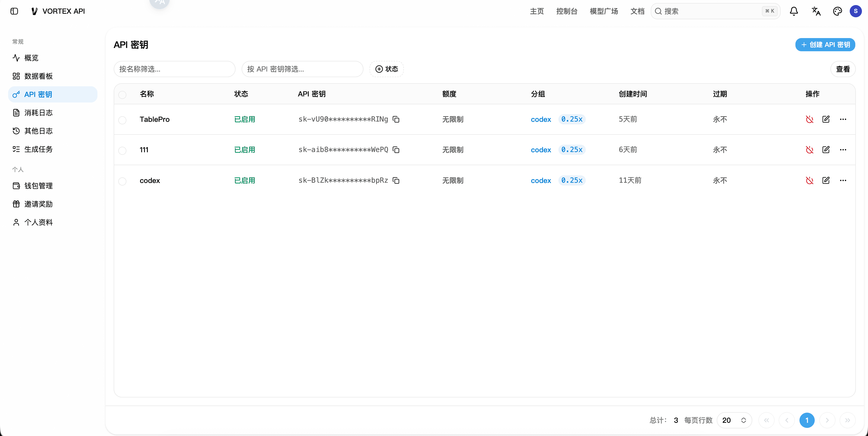
Task: Open the rows-per-page dropdown
Action: click(735, 420)
